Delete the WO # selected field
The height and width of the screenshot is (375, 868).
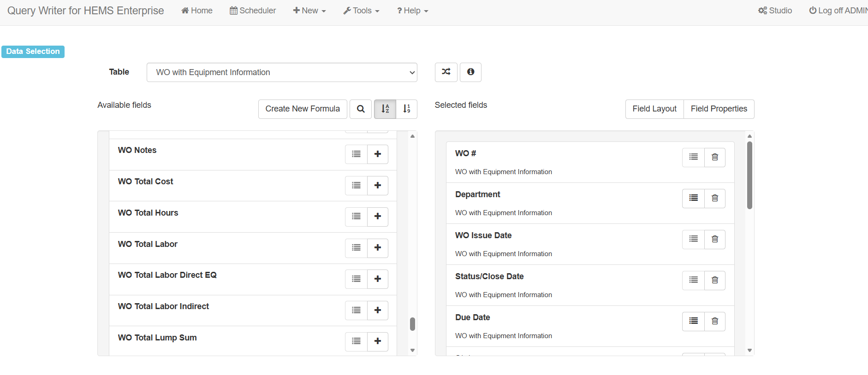click(x=715, y=157)
